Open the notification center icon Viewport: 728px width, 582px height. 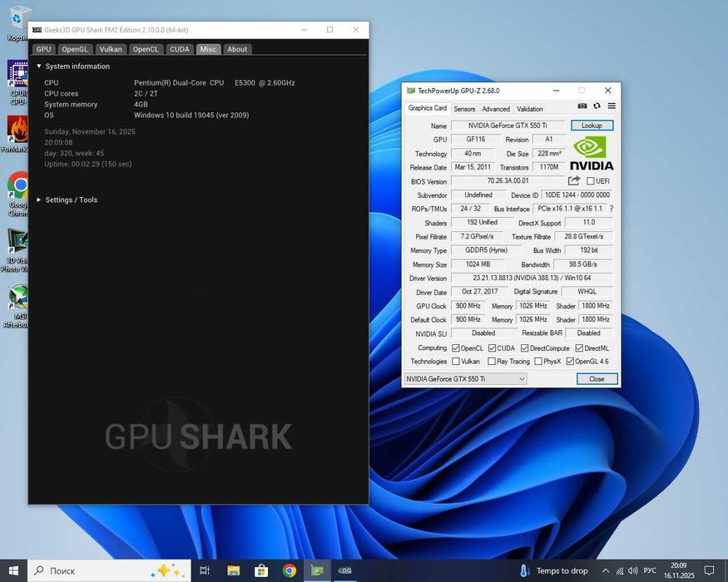[x=709, y=570]
